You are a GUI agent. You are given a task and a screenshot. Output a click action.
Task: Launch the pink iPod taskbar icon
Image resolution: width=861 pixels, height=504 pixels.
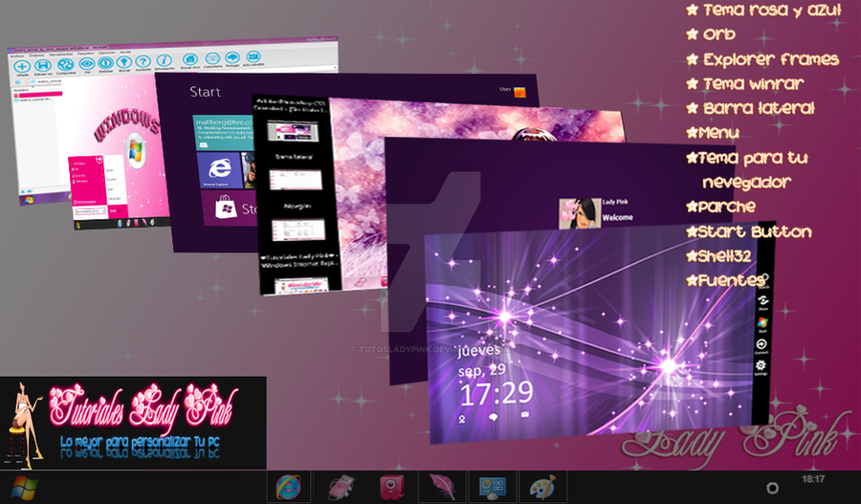tap(341, 487)
